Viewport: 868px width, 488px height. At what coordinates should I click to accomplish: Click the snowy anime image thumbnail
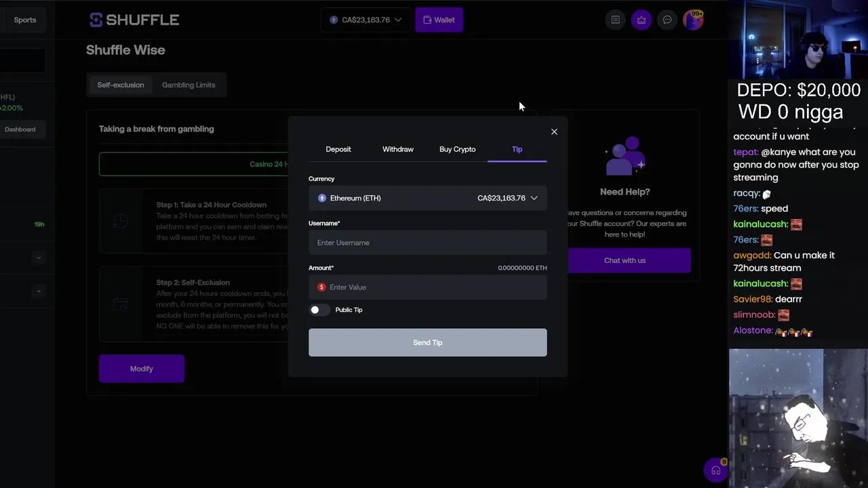click(798, 418)
